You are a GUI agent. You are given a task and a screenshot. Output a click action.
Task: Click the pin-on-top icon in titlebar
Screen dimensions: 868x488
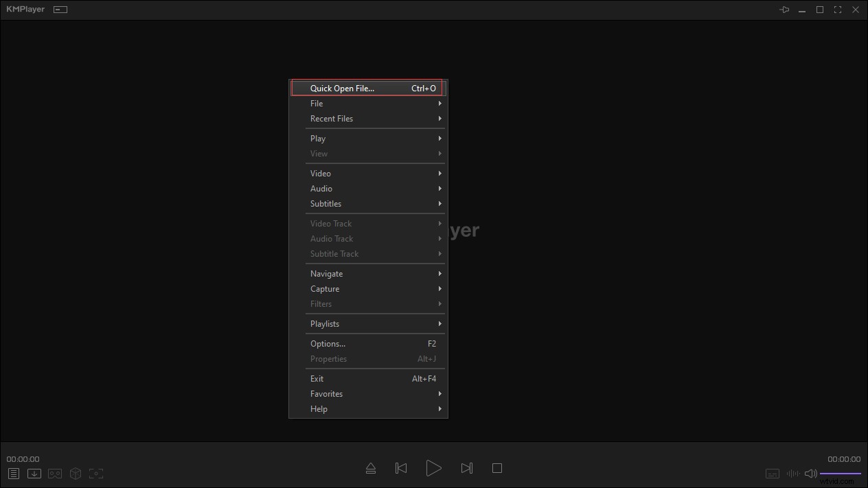click(x=784, y=10)
